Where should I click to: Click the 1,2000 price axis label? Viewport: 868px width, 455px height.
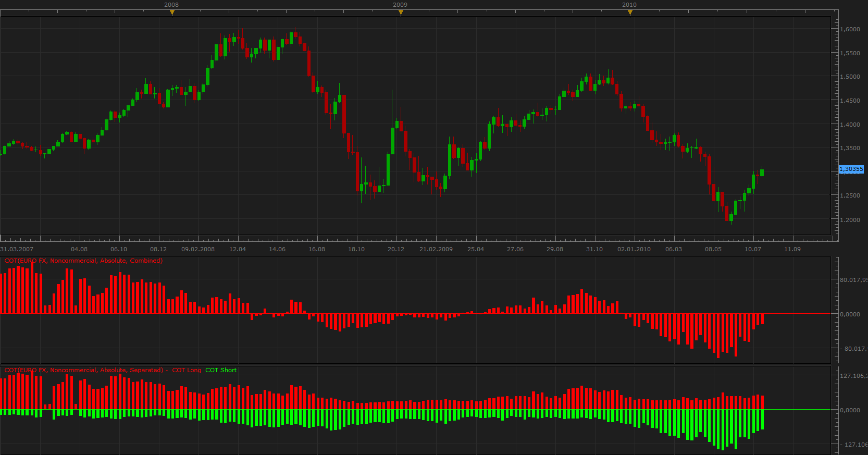click(x=850, y=220)
